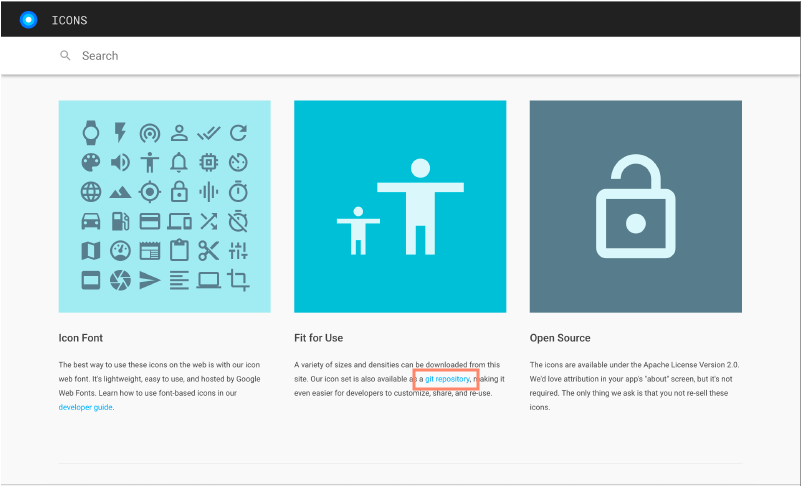Screen dimensions: 801x486
Task: Click the ICONS title in header
Action: 70,19
